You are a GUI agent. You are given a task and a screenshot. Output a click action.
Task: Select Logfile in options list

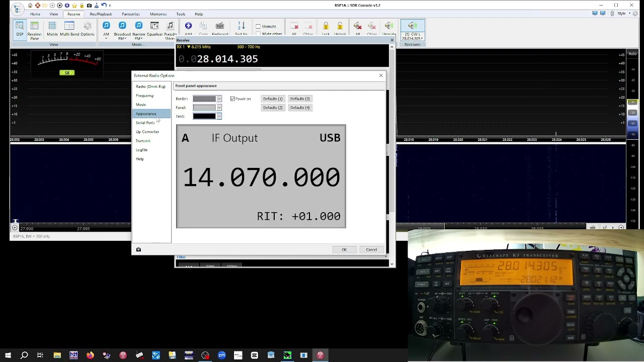click(151, 150)
